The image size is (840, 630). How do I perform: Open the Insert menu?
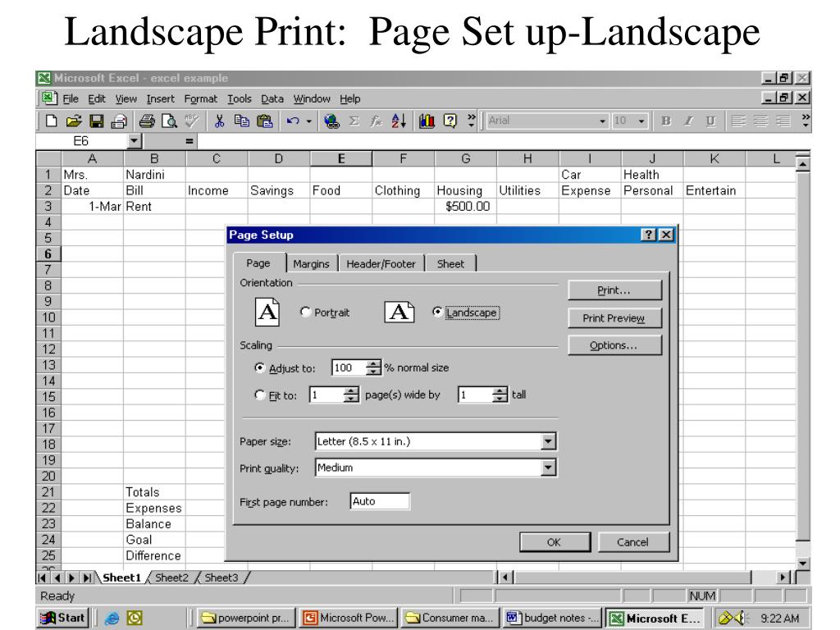pyautogui.click(x=160, y=99)
